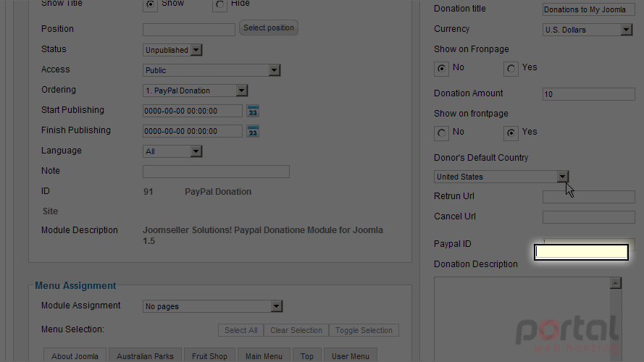644x362 pixels.
Task: Switch to the User Menu tab
Action: (351, 355)
